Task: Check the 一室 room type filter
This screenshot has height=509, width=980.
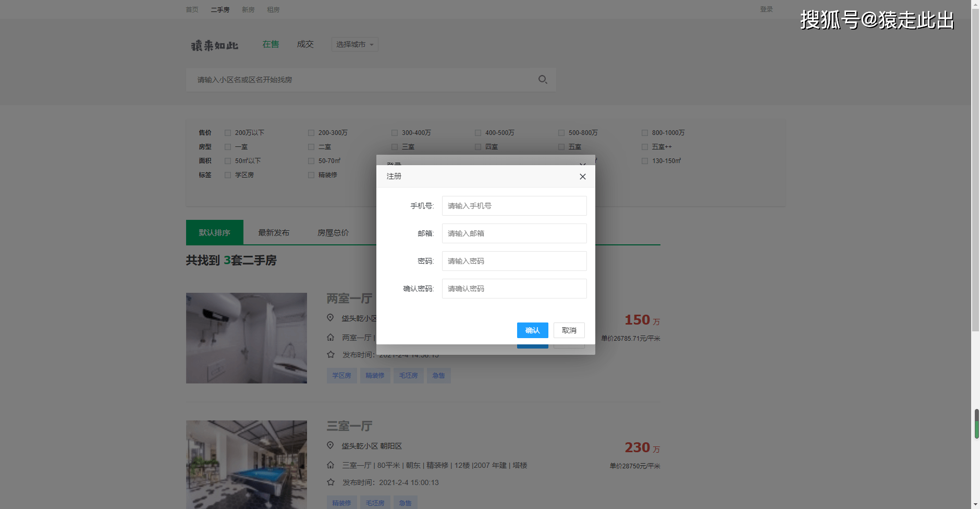Action: point(228,147)
